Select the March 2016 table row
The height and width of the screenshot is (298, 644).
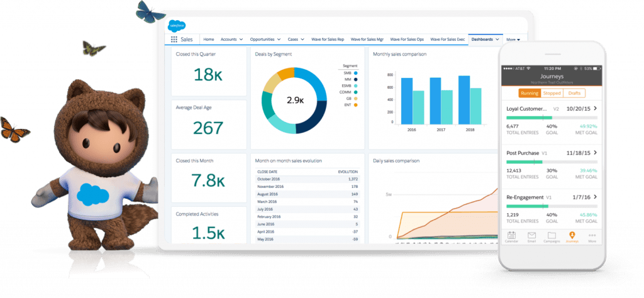click(307, 202)
